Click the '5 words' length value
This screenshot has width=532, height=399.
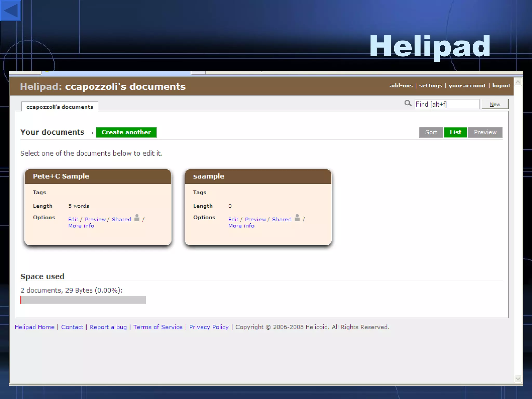(x=79, y=206)
